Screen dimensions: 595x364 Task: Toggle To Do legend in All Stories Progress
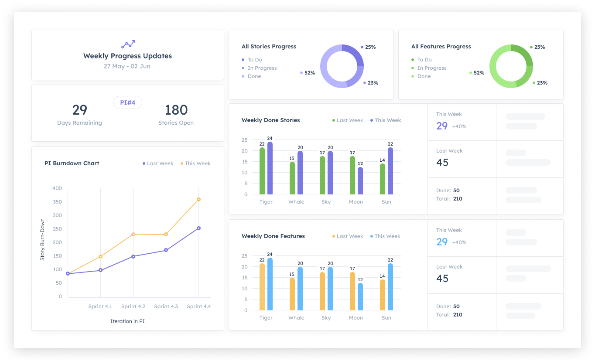[252, 60]
